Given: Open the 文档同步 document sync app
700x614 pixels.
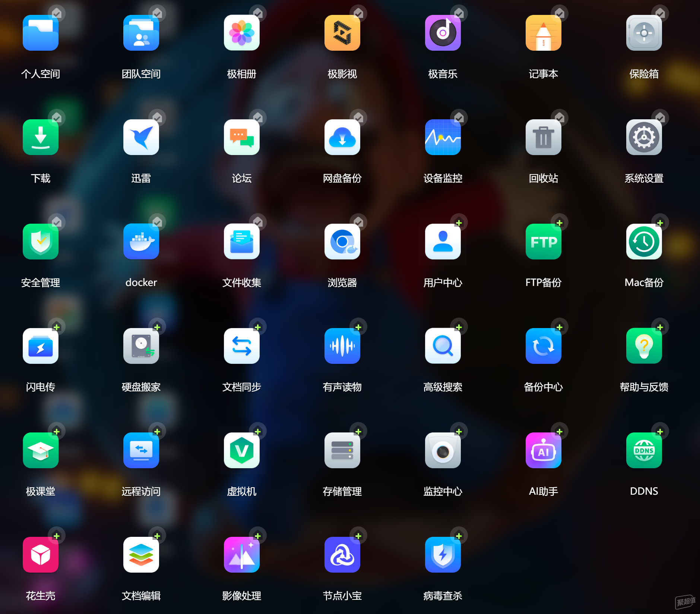Looking at the screenshot, I should point(242,346).
